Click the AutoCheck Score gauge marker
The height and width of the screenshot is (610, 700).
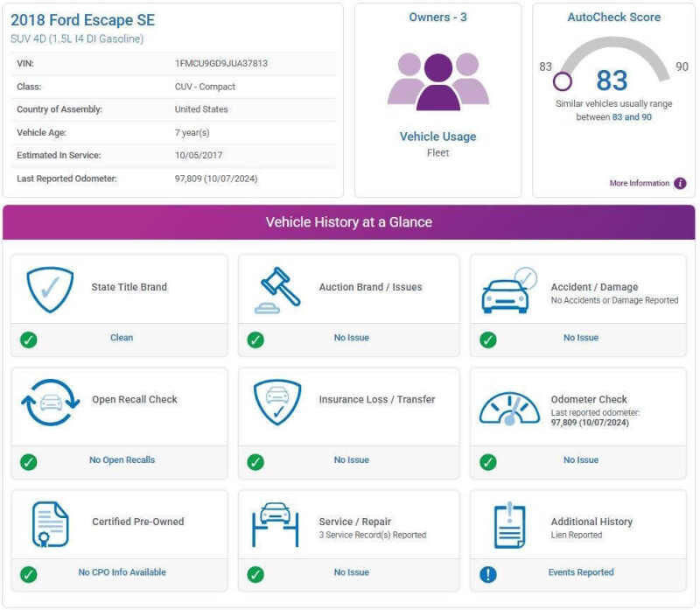[562, 81]
